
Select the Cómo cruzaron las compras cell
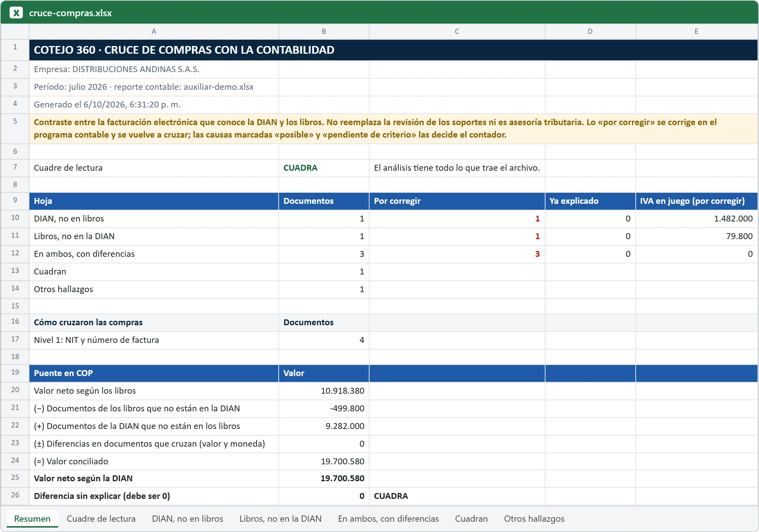tap(154, 322)
